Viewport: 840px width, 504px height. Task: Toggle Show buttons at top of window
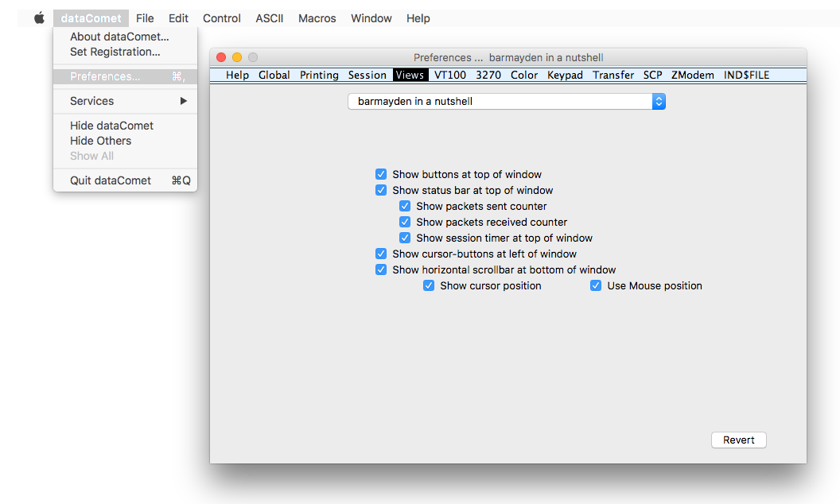click(381, 175)
